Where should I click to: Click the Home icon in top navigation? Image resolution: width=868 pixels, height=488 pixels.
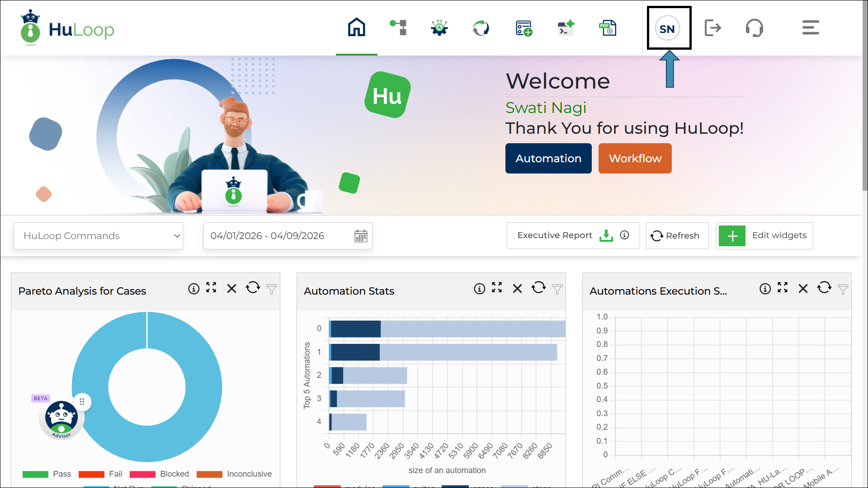[x=356, y=28]
